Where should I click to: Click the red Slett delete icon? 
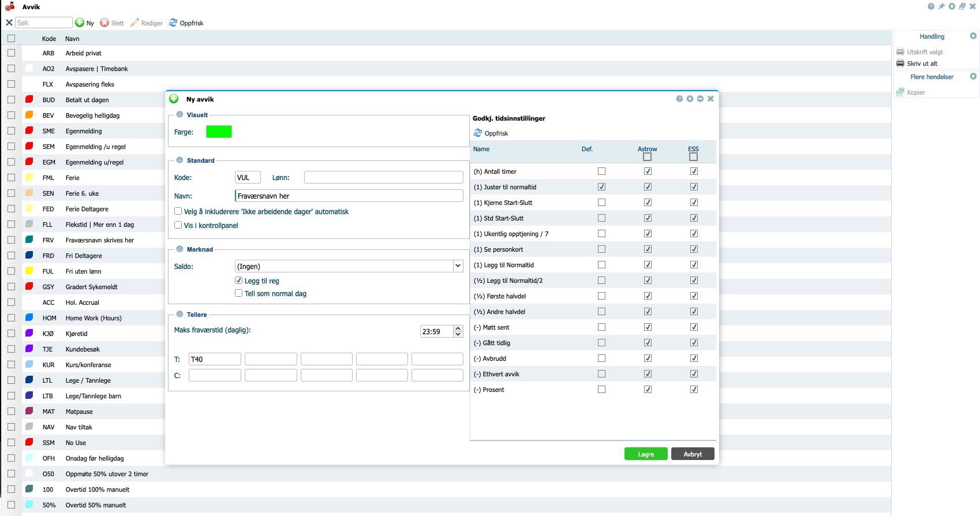tap(104, 23)
